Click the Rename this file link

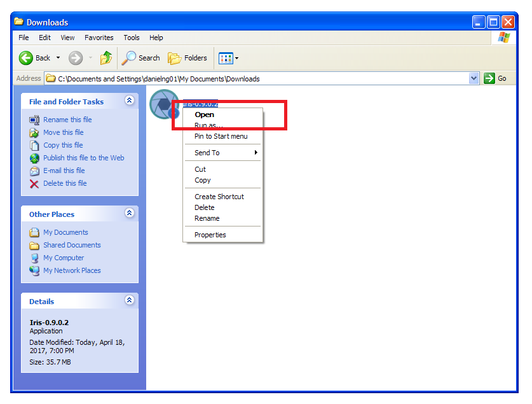tap(67, 120)
